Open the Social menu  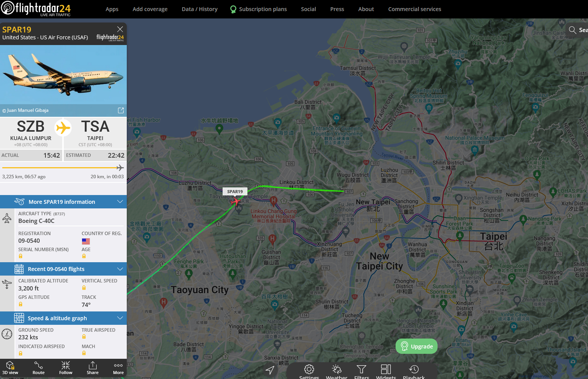[x=309, y=9]
